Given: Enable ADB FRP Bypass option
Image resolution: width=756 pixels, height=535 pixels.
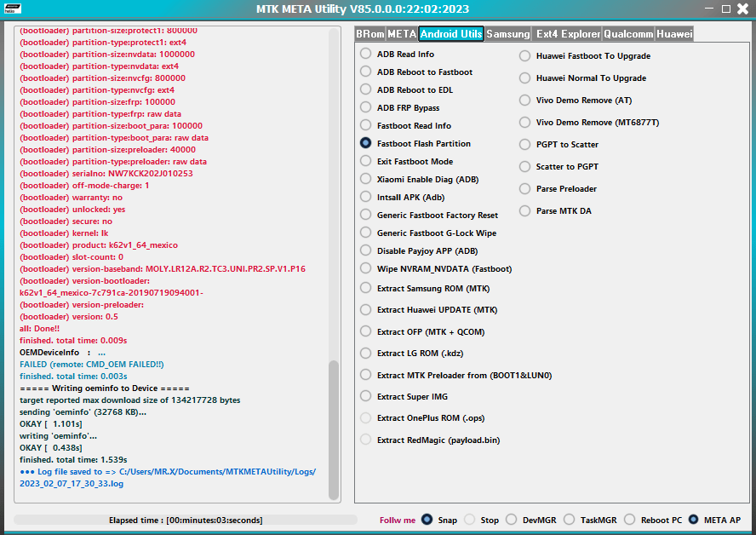Looking at the screenshot, I should 365,107.
